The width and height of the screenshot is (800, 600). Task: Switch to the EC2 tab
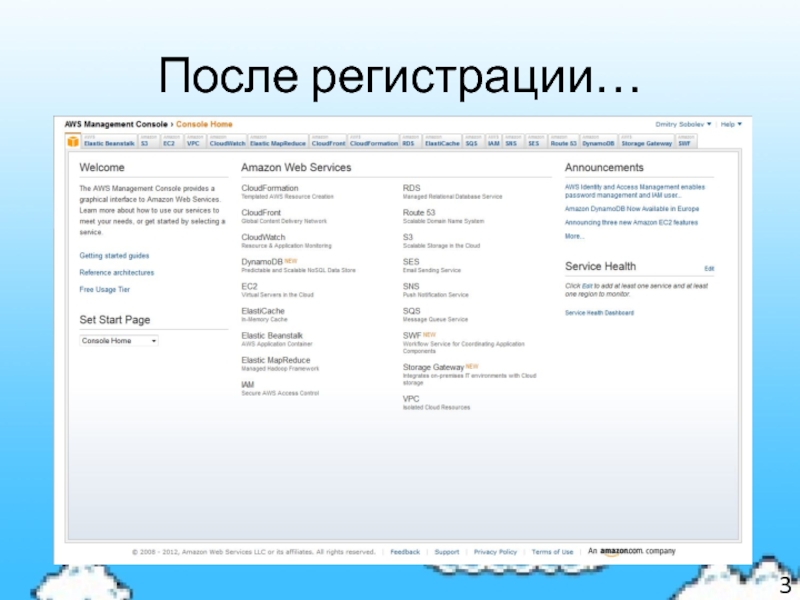click(170, 141)
